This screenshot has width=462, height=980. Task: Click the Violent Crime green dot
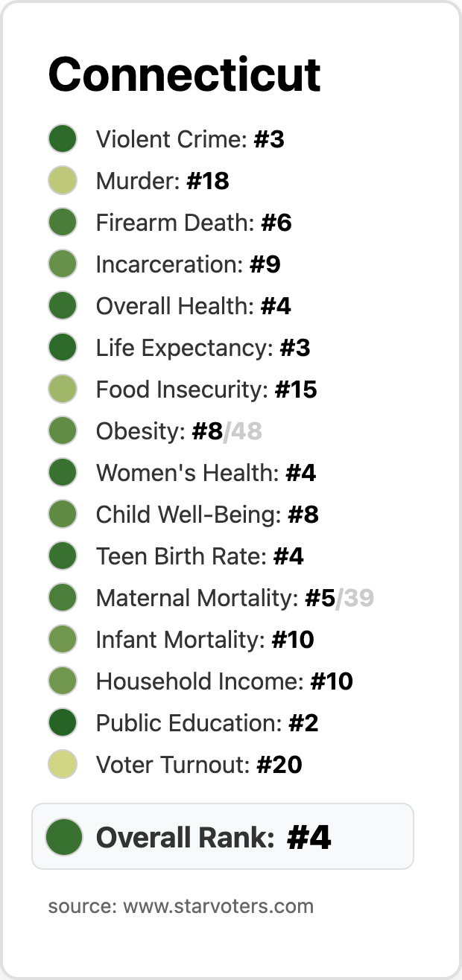tap(63, 139)
